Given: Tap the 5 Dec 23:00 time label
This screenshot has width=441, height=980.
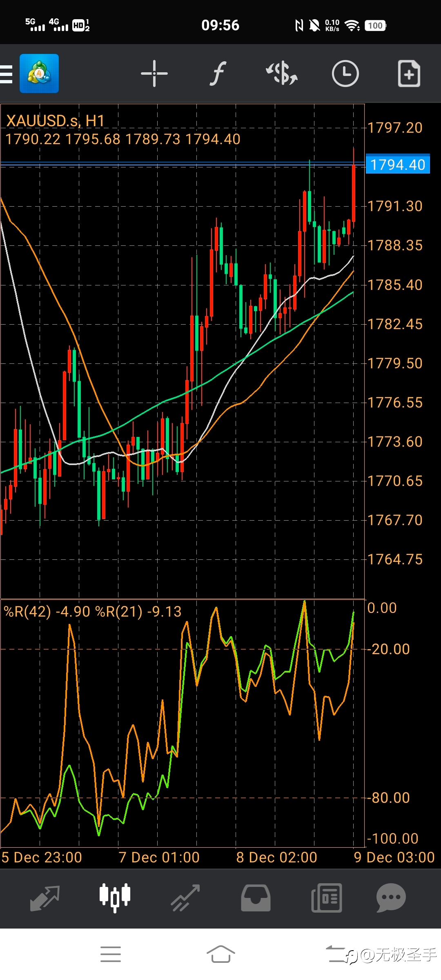Looking at the screenshot, I should pyautogui.click(x=42, y=857).
